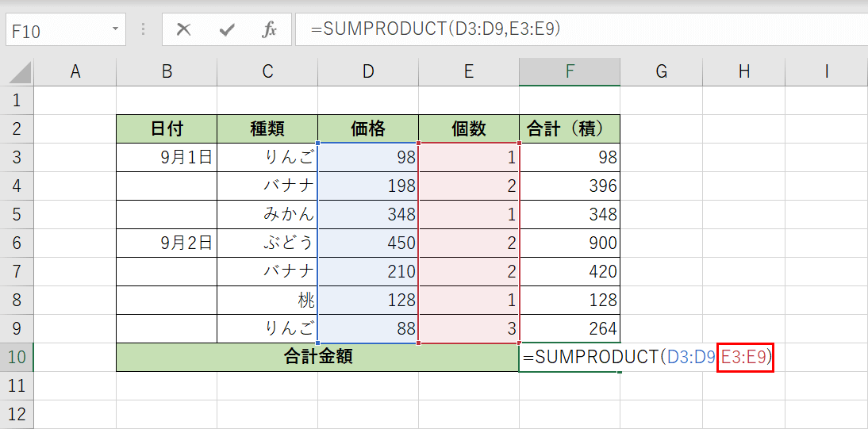Click the 価格 header cell

tap(368, 129)
